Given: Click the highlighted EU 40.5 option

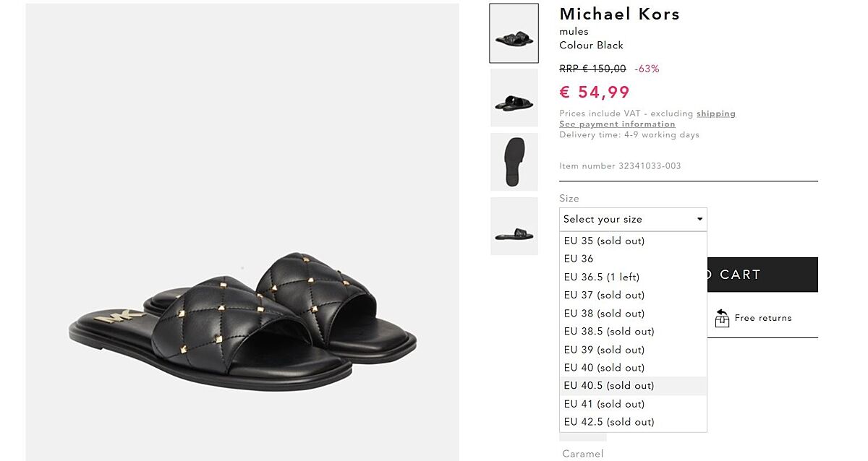Looking at the screenshot, I should [x=609, y=385].
